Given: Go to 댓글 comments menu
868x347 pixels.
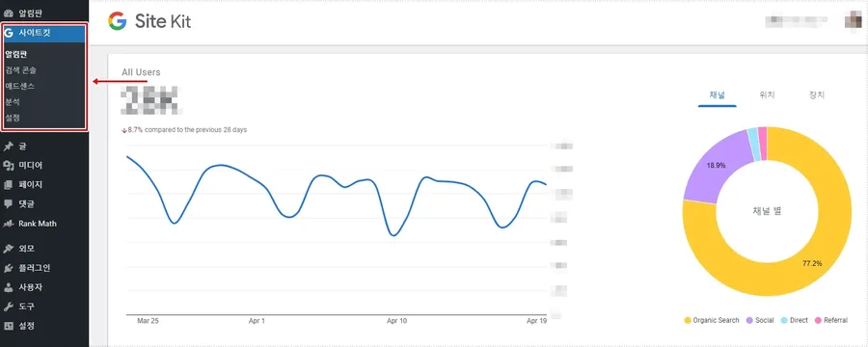Looking at the screenshot, I should click(x=44, y=203).
